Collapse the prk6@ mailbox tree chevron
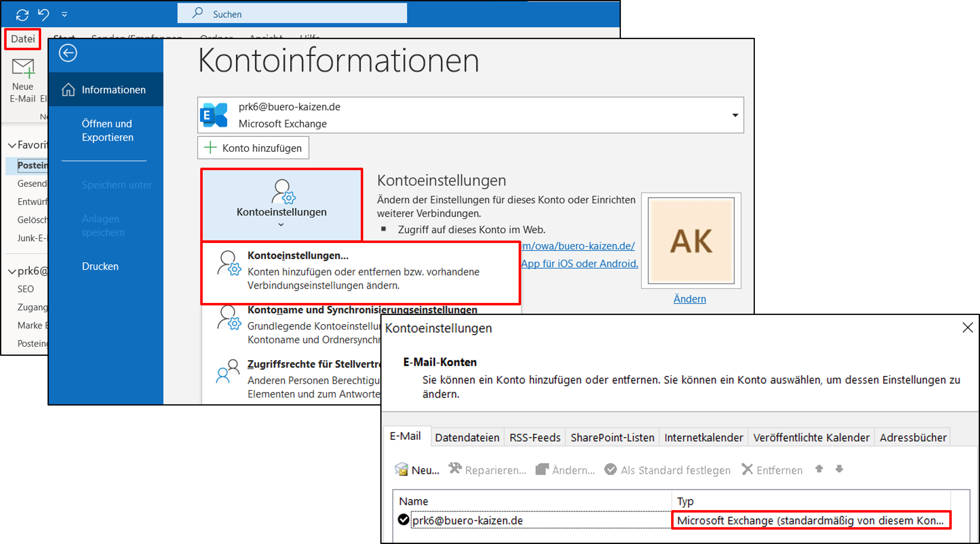This screenshot has height=544, width=980. [x=12, y=271]
